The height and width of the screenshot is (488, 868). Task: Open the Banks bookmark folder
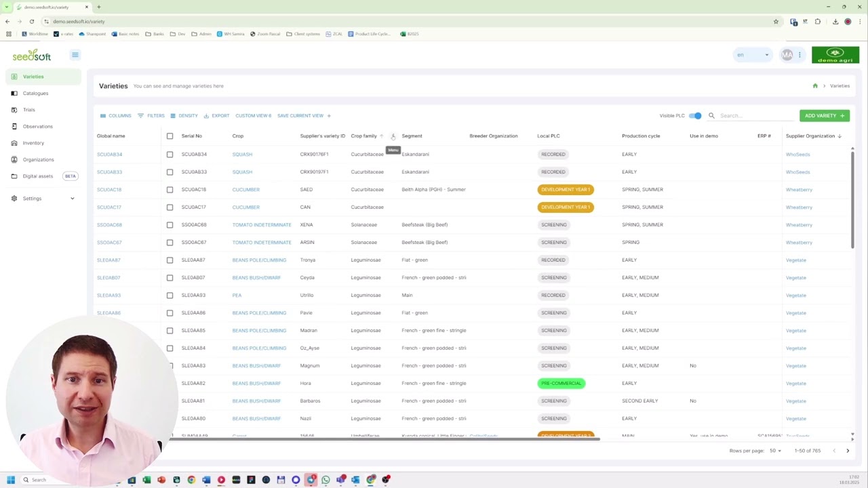point(155,34)
